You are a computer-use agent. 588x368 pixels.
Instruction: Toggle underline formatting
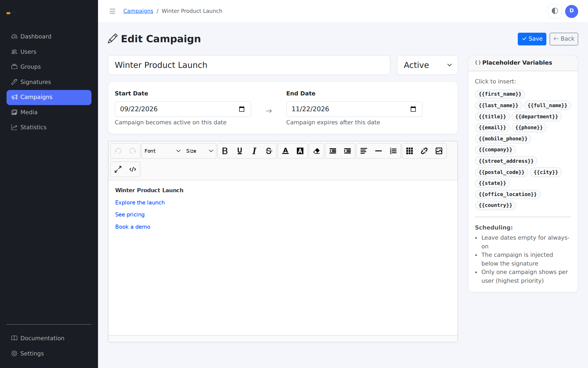[240, 151]
